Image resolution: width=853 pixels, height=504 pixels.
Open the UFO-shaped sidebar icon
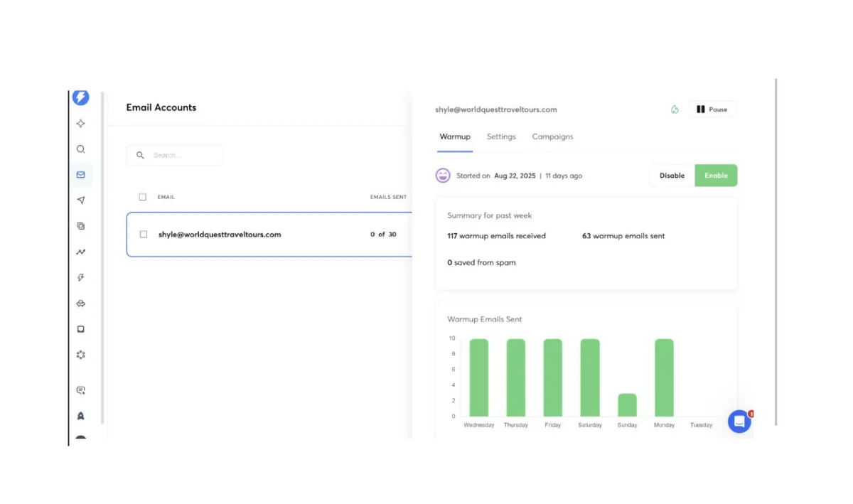pyautogui.click(x=81, y=304)
